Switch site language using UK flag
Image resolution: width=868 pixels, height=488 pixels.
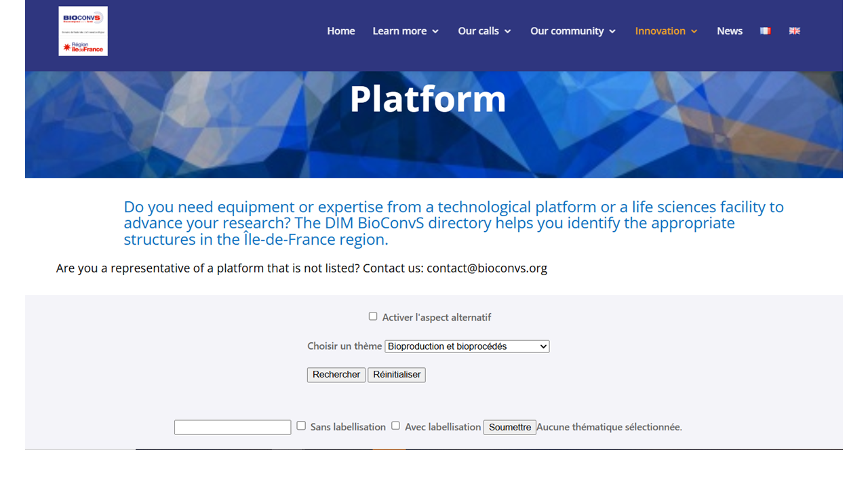(794, 31)
